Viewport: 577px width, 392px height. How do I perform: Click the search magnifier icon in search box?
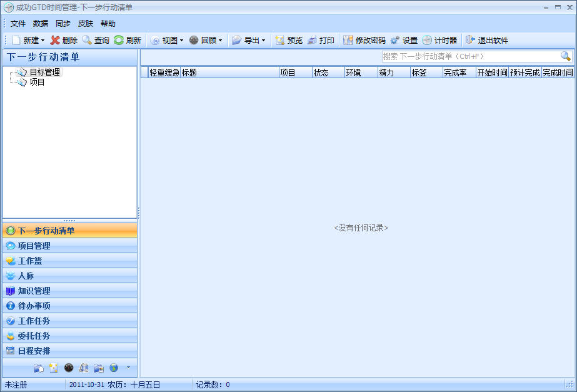pyautogui.click(x=566, y=56)
